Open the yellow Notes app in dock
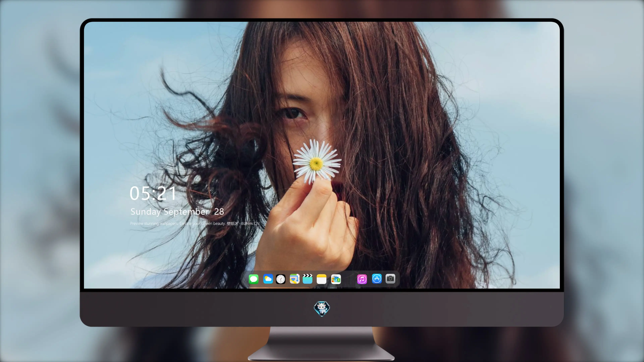The image size is (644, 362). coord(321,279)
